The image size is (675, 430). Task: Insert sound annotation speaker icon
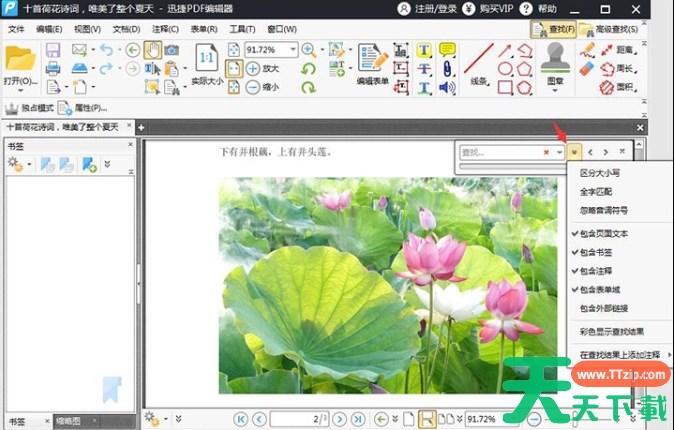[x=447, y=87]
